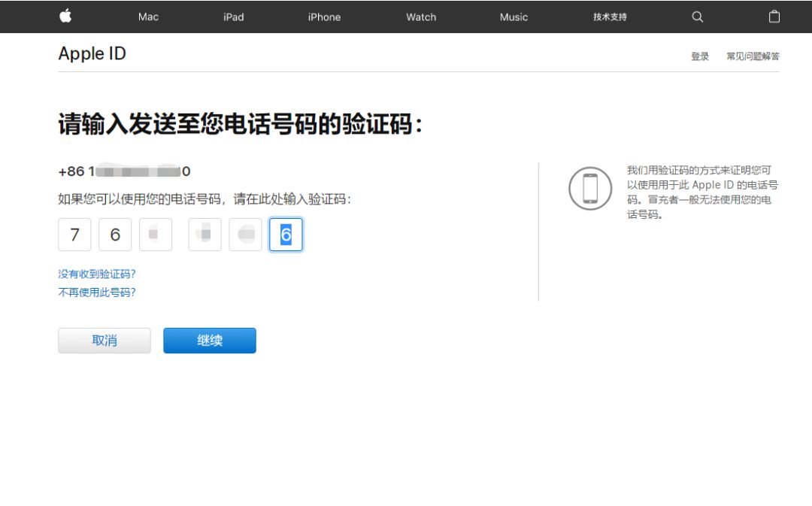Image resolution: width=812 pixels, height=506 pixels.
Task: Click the first verification digit box showing 7
Action: coord(74,235)
